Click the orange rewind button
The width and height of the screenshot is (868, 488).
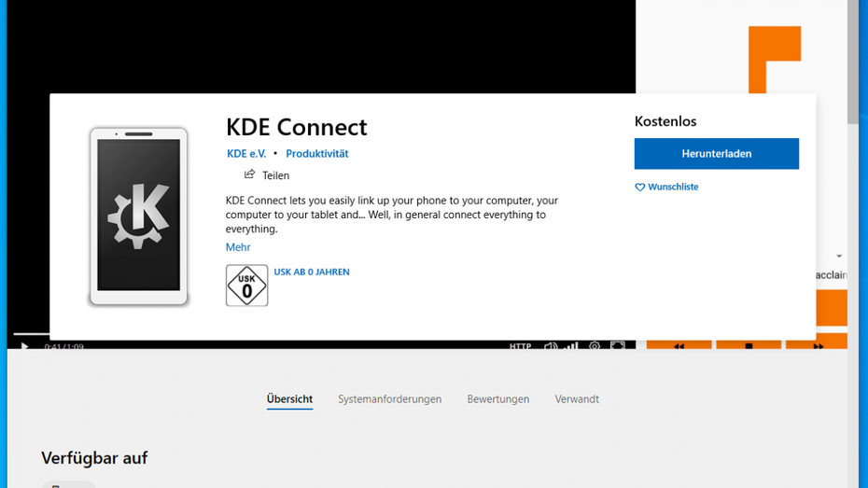(679, 345)
